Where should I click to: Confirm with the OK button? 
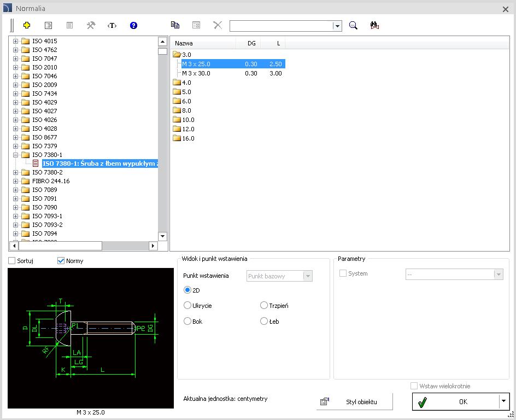pos(456,401)
